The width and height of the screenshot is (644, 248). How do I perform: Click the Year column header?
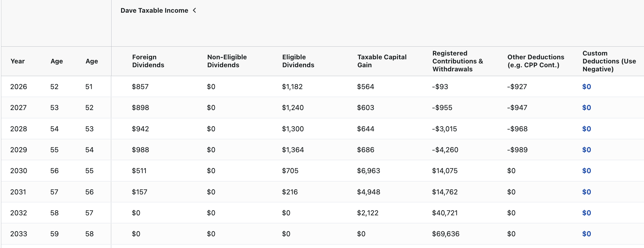[17, 61]
